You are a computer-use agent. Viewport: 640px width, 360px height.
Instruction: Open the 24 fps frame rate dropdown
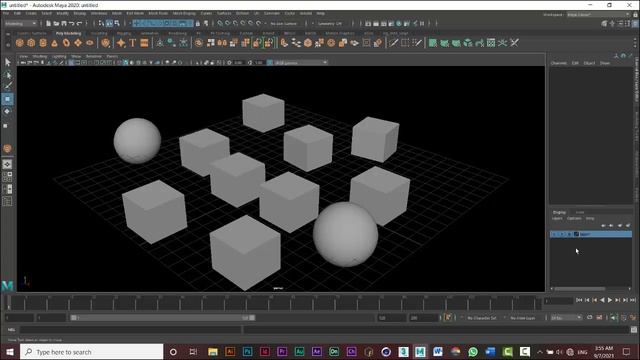tap(566, 318)
